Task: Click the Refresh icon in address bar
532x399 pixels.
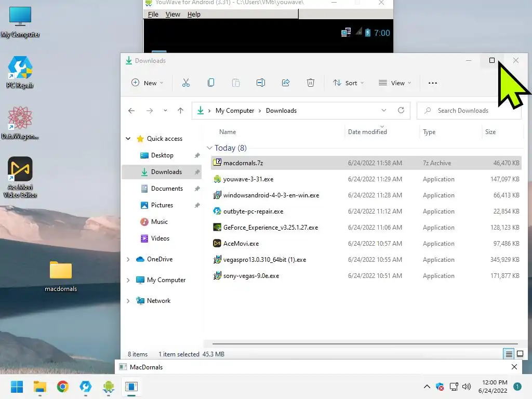Action: pos(401,110)
